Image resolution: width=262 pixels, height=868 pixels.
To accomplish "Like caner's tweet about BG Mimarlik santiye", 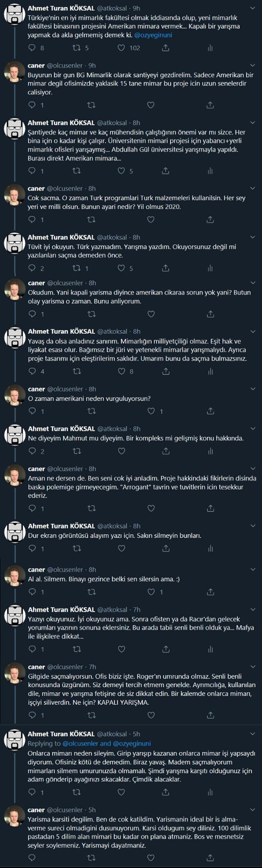I will [151, 105].
